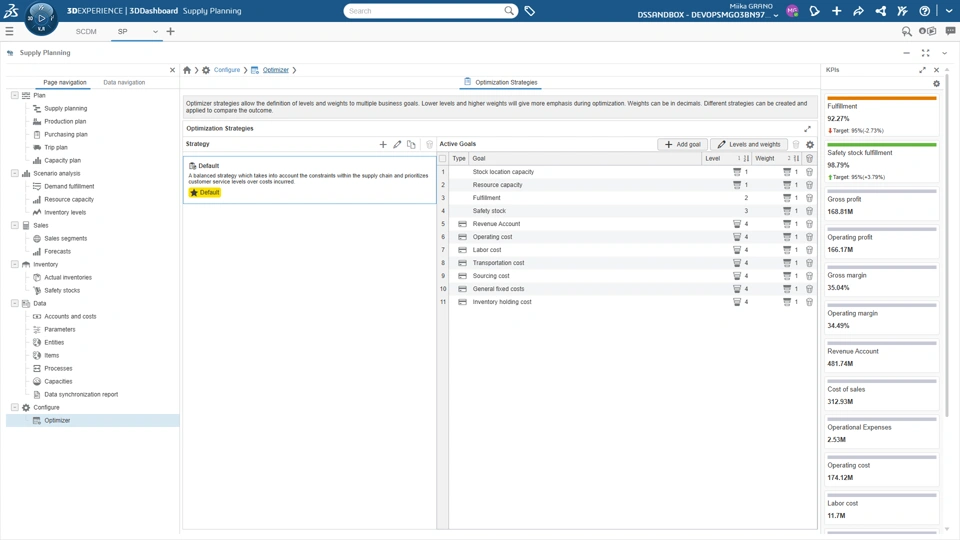Close the navigation side panel
The width and height of the screenshot is (960, 540).
pos(172,70)
